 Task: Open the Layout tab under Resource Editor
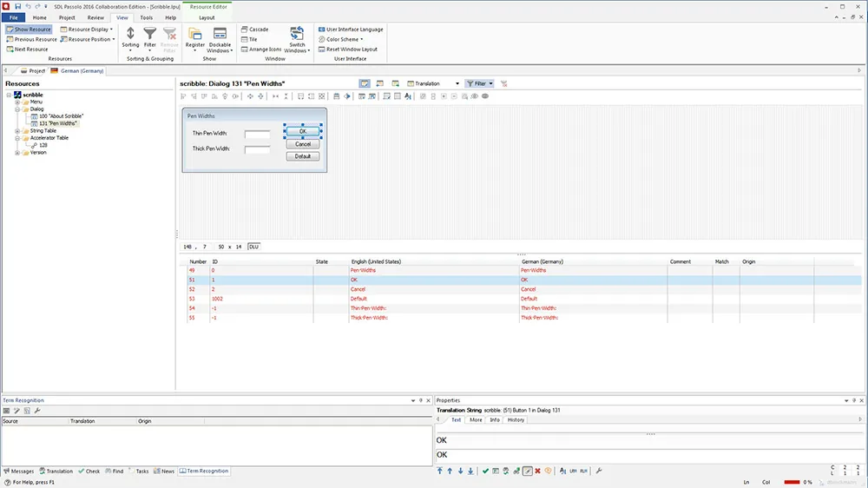tap(207, 17)
